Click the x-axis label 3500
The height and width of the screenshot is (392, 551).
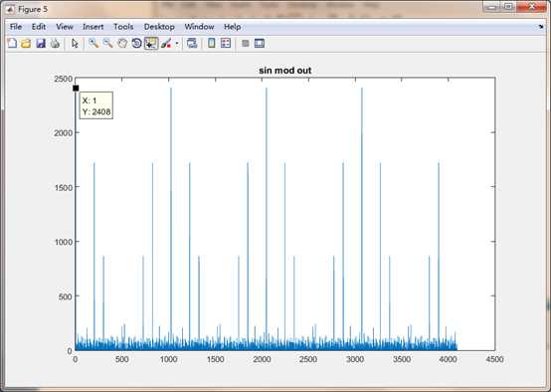(x=402, y=359)
